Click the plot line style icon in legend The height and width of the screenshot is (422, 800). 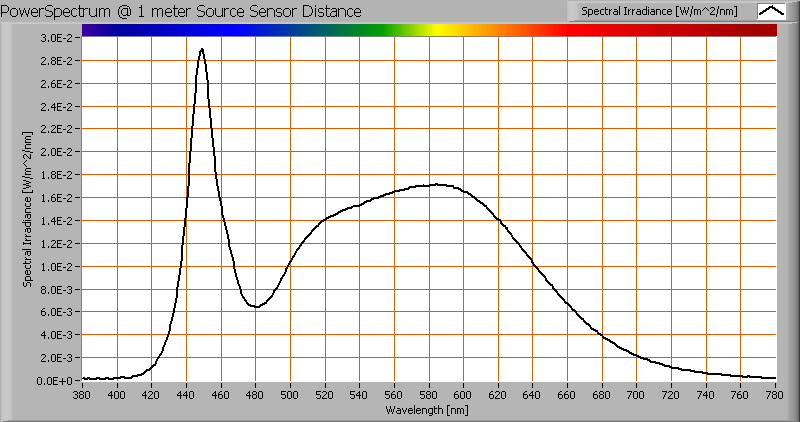point(773,11)
